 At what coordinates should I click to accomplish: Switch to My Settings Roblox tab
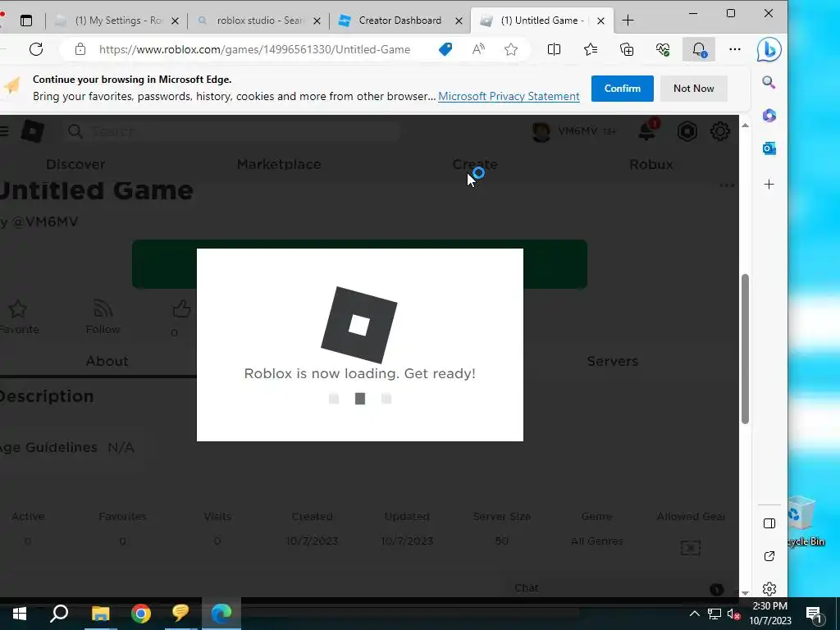tap(117, 21)
